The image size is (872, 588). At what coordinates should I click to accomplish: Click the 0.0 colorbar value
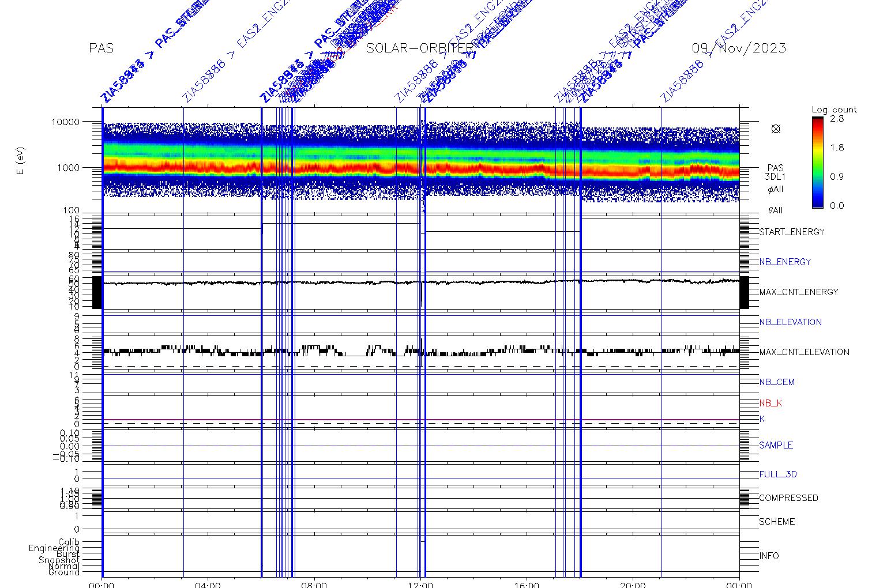point(837,206)
